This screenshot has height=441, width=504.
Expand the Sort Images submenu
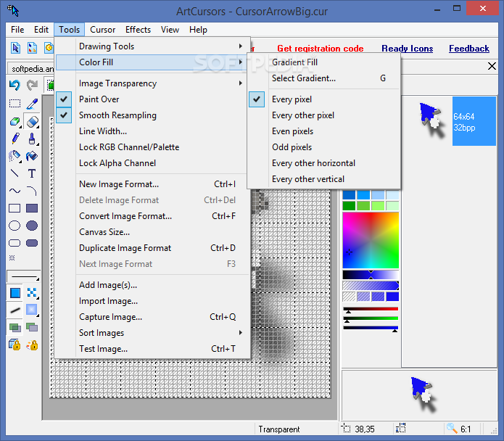pos(152,333)
